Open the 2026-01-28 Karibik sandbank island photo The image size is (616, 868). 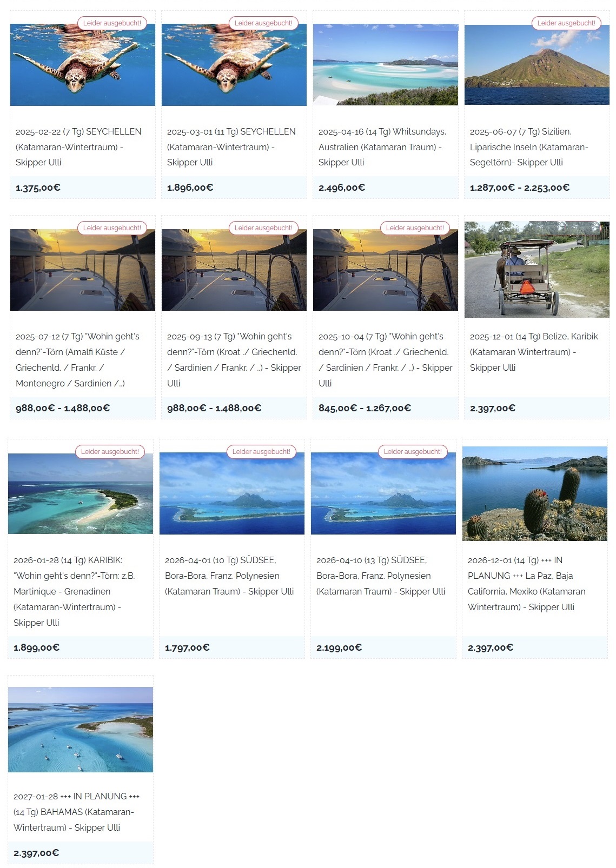tap(81, 493)
